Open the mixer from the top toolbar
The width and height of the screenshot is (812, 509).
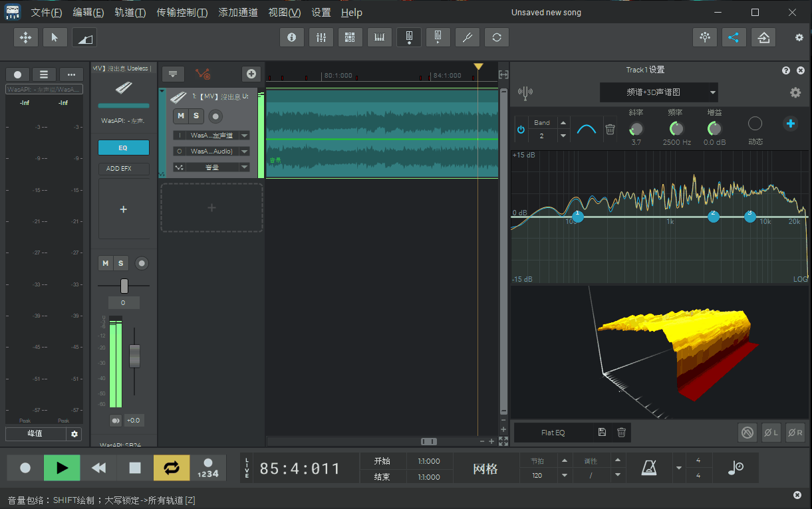(x=321, y=37)
